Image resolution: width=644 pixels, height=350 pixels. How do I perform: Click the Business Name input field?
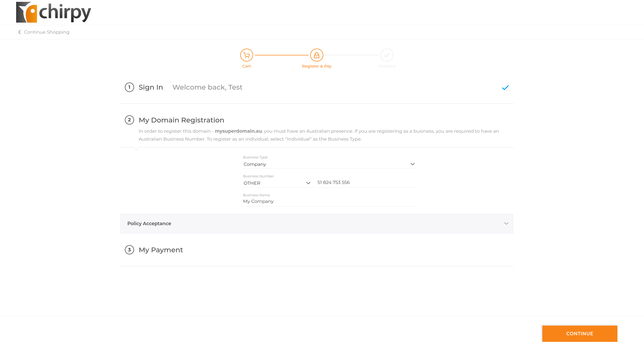[x=330, y=202]
